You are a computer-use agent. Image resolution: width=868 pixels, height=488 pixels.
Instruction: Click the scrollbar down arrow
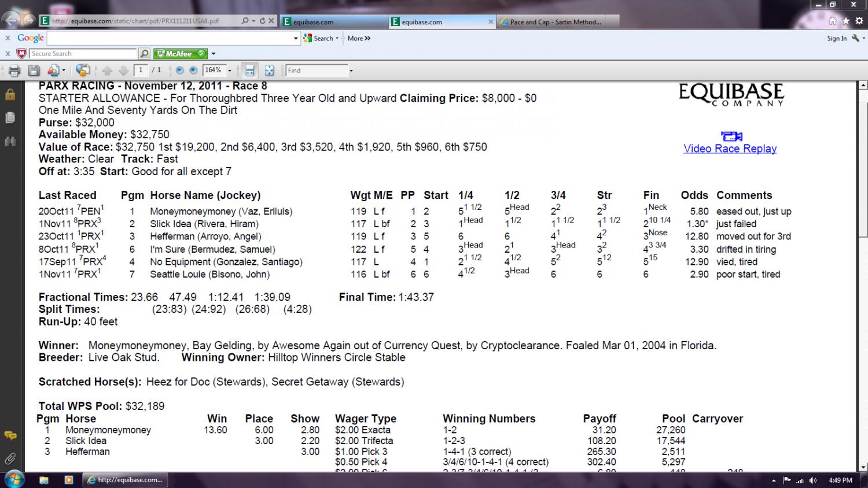[862, 467]
